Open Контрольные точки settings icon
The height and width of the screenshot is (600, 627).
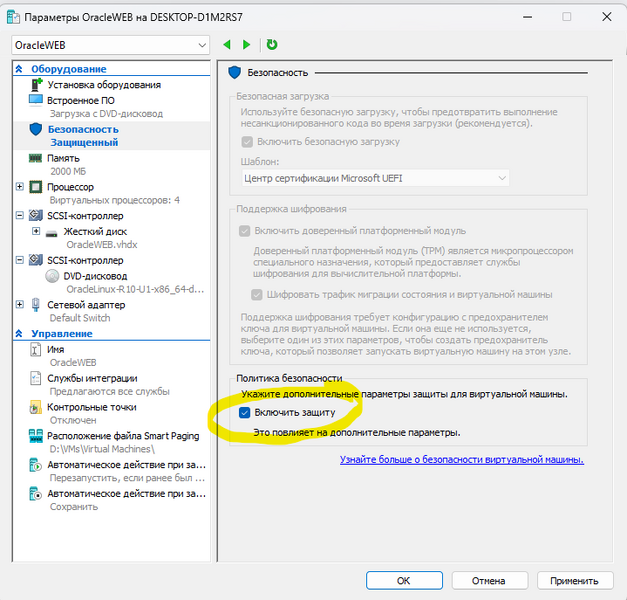pos(36,407)
